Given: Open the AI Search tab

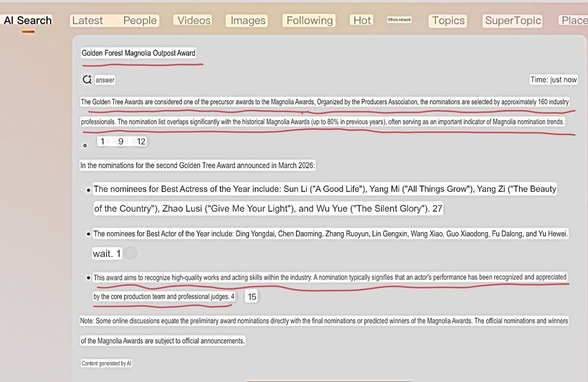Looking at the screenshot, I should point(28,20).
